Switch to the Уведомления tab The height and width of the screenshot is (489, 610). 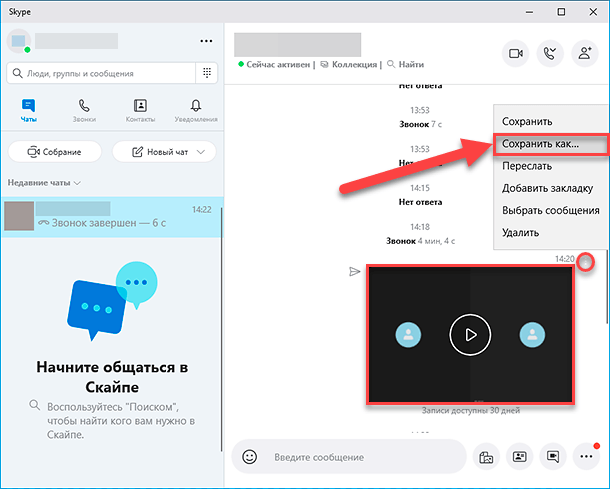[x=196, y=110]
